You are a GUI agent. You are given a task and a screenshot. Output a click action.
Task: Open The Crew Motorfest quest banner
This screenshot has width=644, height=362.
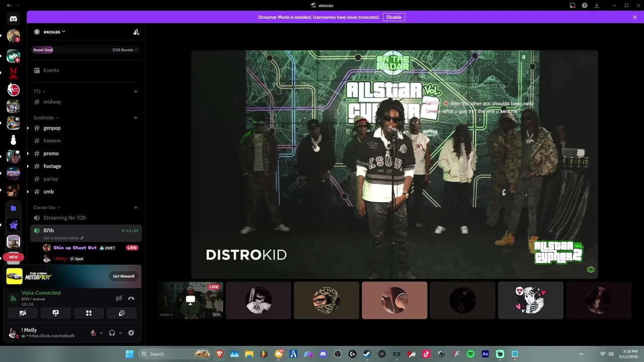73,276
